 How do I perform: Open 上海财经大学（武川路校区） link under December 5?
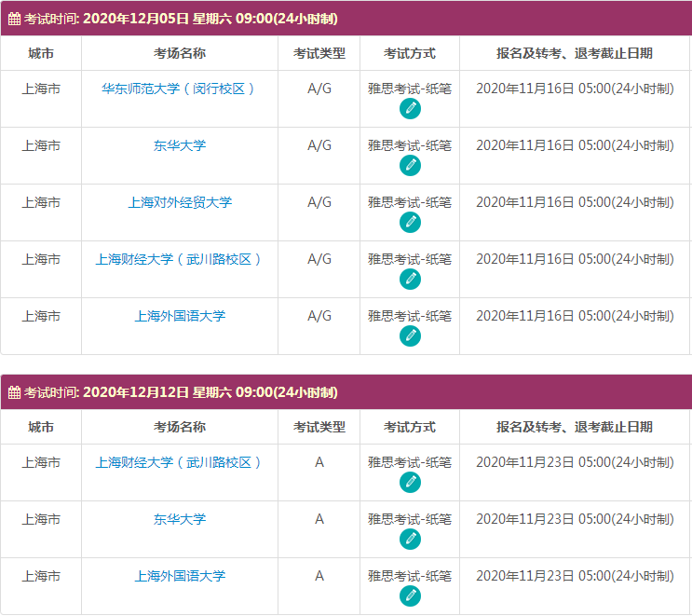tap(180, 259)
